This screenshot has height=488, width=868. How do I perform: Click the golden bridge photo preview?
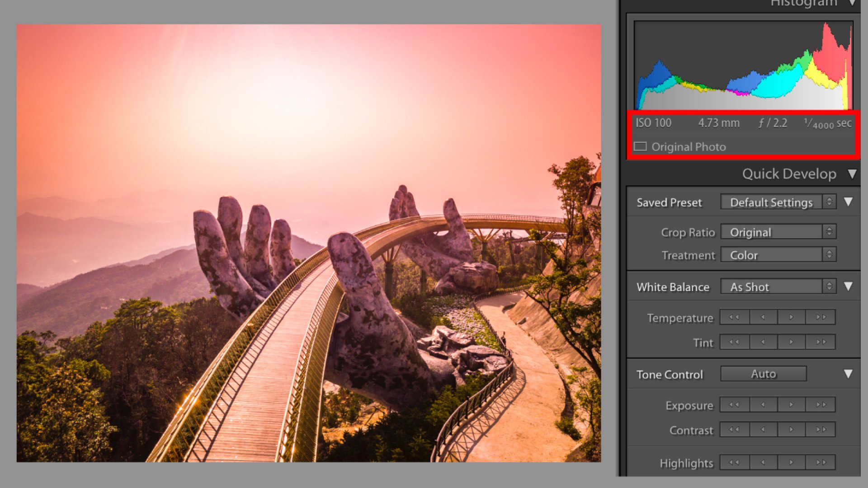click(309, 243)
